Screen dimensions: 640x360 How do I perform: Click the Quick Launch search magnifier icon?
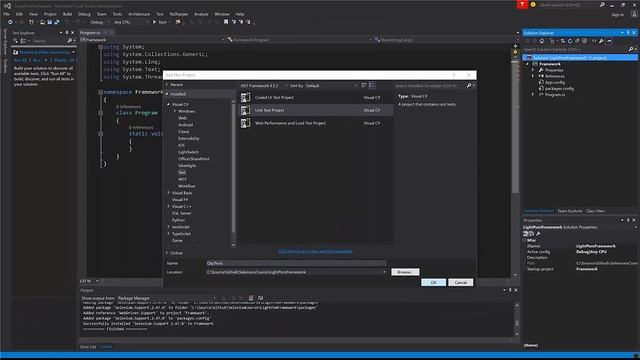[602, 5]
